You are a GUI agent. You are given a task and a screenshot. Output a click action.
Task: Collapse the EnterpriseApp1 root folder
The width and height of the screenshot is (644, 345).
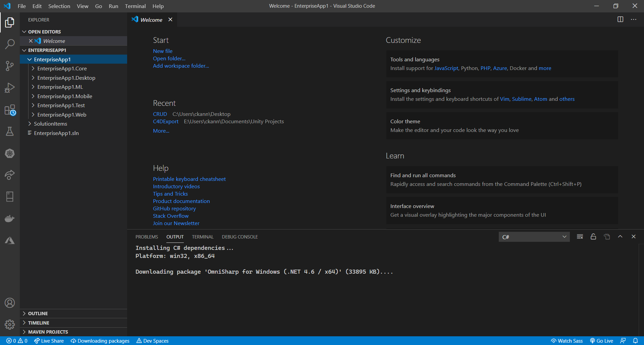click(x=30, y=59)
